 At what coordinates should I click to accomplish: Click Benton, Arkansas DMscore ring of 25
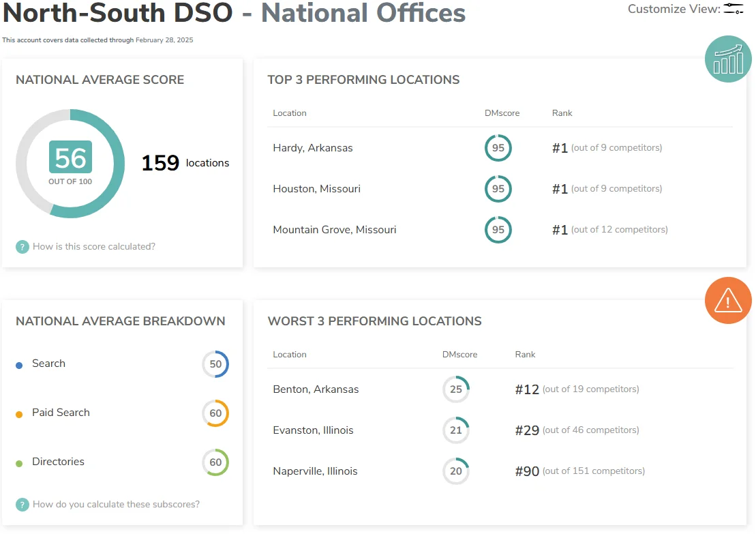[456, 389]
